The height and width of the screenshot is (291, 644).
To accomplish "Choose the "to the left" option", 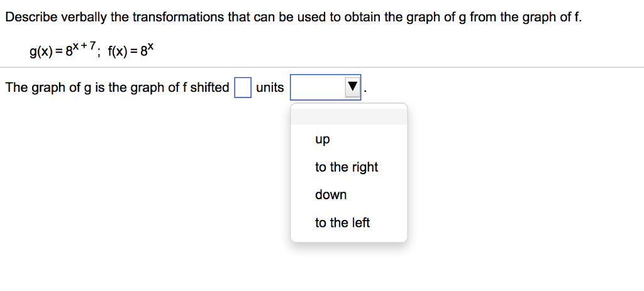I will (x=343, y=222).
